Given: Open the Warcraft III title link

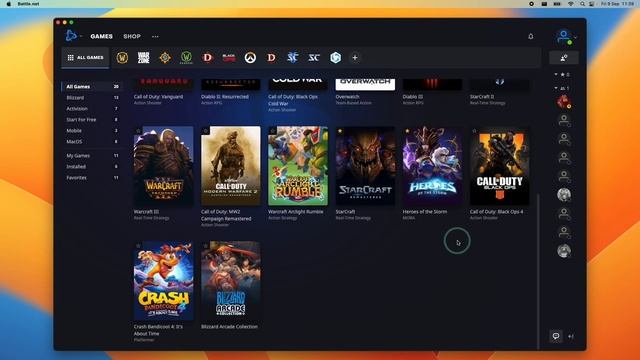Looking at the screenshot, I should click(146, 212).
